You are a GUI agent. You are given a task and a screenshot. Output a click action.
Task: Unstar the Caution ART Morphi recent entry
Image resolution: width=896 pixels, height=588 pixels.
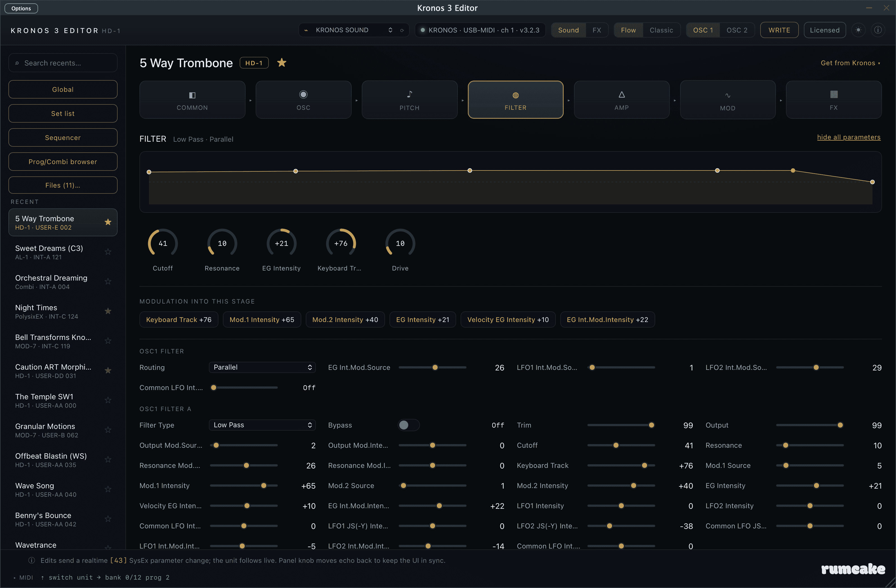tap(108, 370)
